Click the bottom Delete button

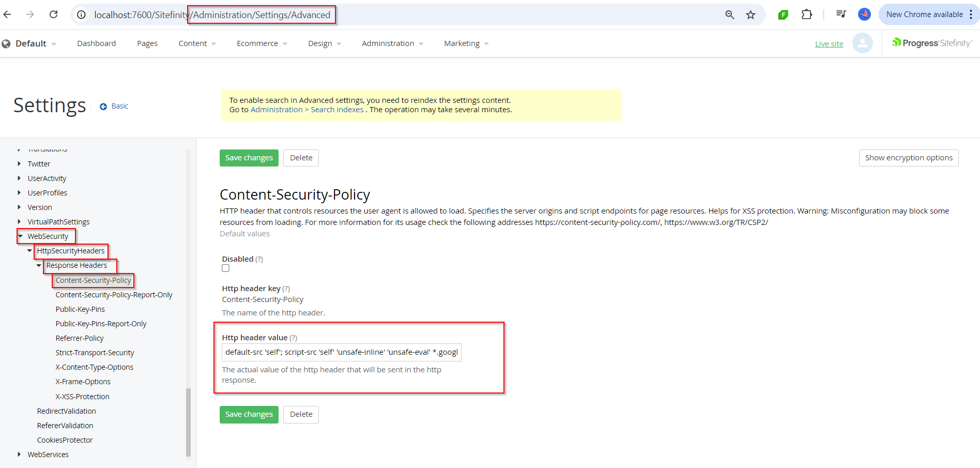[x=301, y=414]
